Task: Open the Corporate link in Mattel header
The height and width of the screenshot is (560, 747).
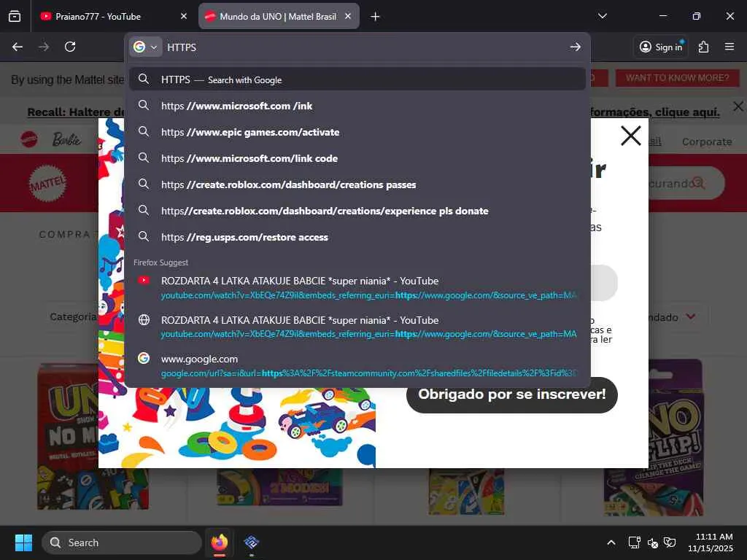Action: tap(706, 141)
